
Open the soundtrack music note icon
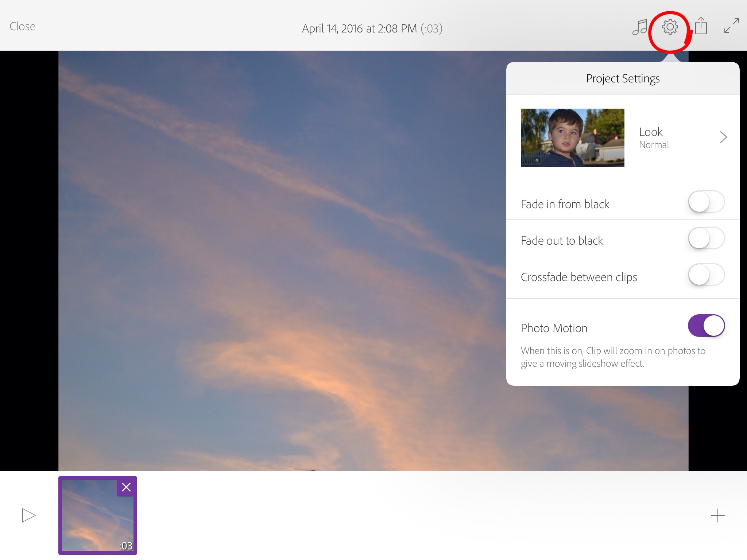click(639, 27)
